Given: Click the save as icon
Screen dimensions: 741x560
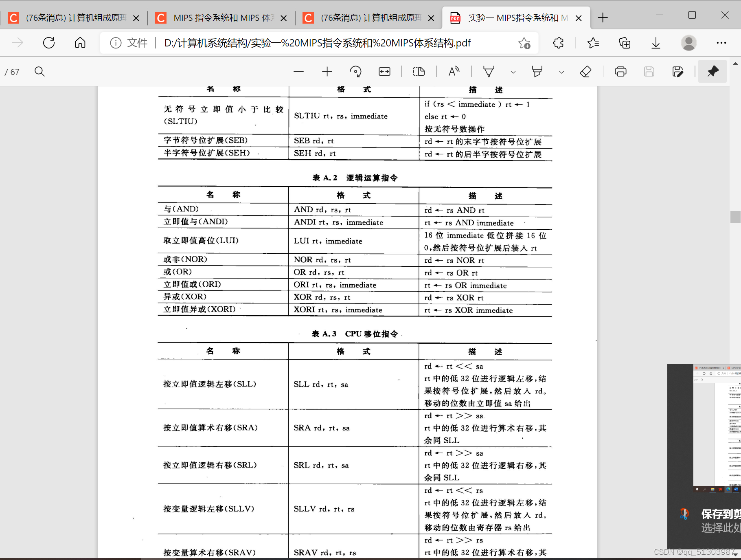Looking at the screenshot, I should tap(677, 72).
